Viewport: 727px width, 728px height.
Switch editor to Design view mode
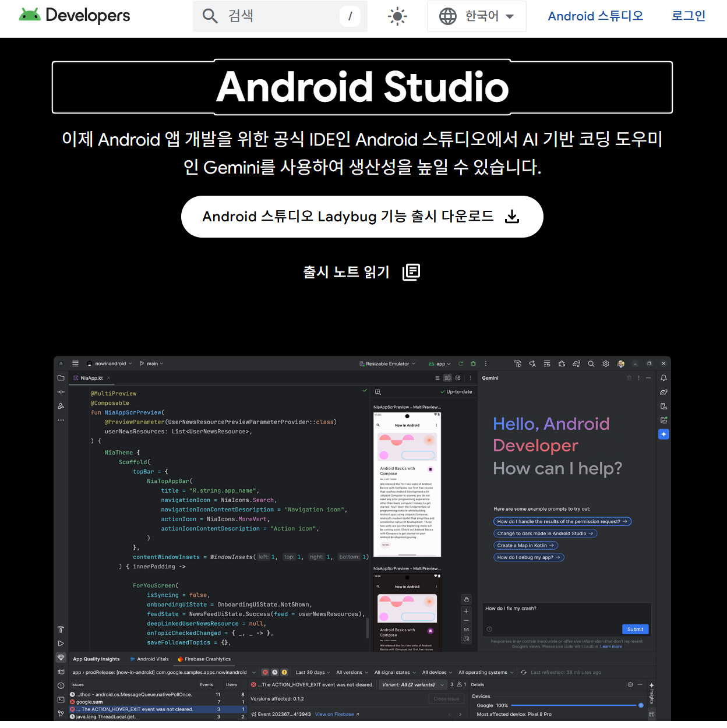[458, 378]
